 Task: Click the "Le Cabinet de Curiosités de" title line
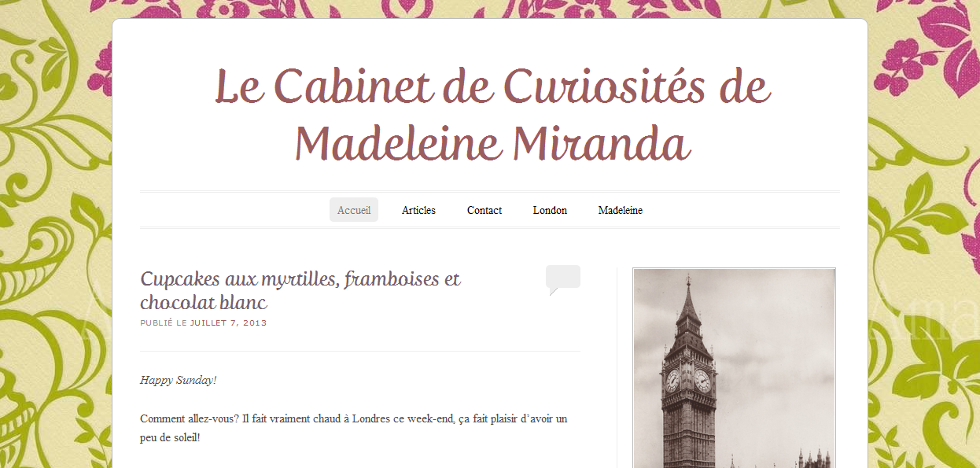492,86
